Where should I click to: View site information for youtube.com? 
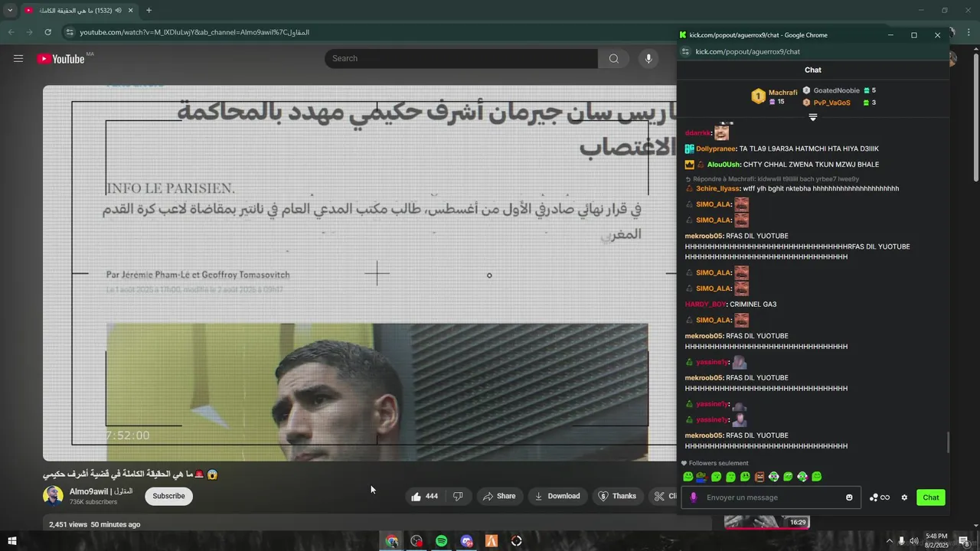point(70,32)
